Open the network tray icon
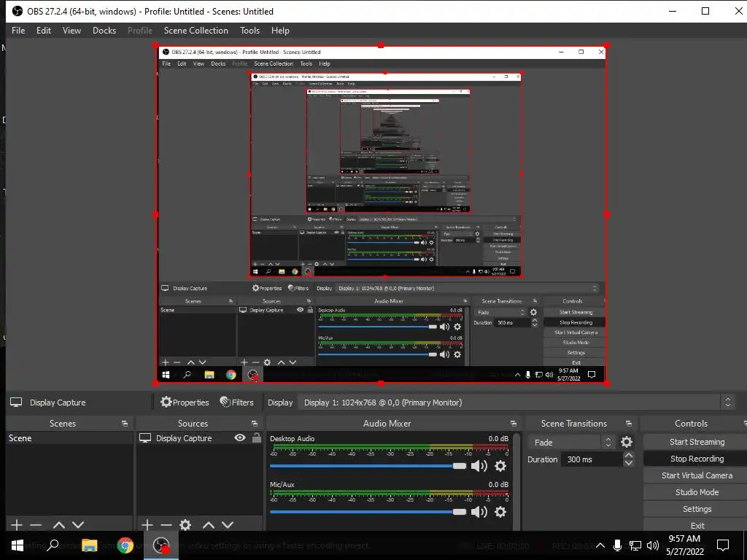 pos(635,545)
